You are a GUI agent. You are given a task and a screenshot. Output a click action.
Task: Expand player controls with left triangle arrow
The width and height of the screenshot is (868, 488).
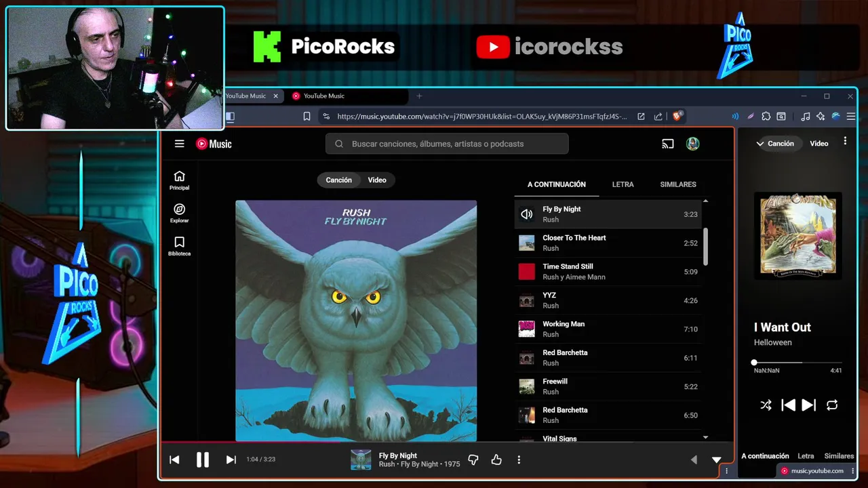click(694, 460)
